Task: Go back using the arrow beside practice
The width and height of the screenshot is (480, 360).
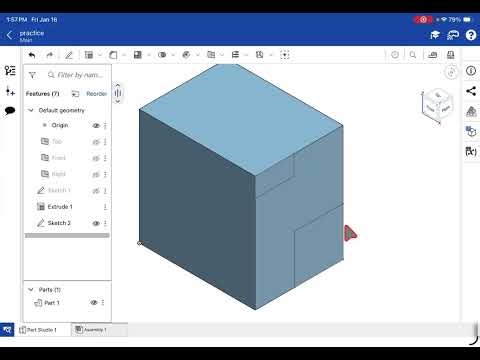Action: tap(10, 35)
